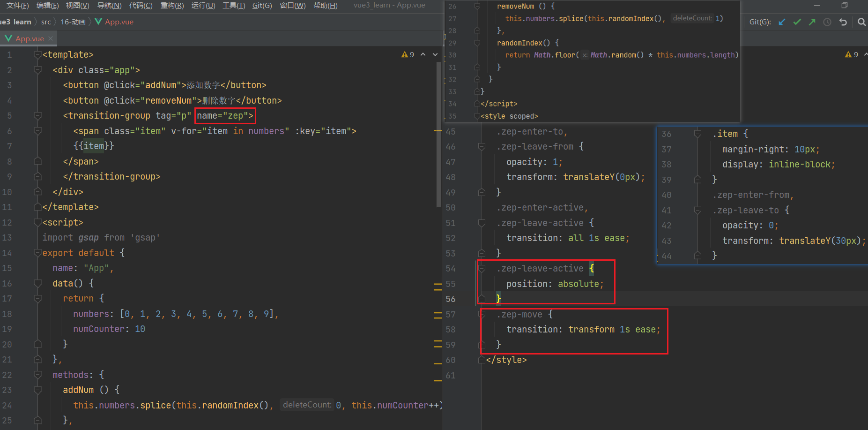Collapse .zep-leave-active rule at line 54
The width and height of the screenshot is (868, 430).
click(x=482, y=268)
